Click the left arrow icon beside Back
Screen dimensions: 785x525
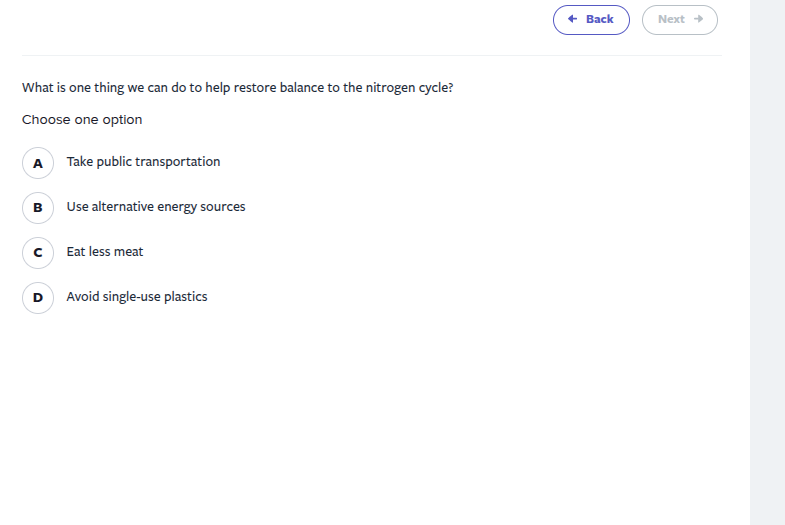(x=572, y=19)
